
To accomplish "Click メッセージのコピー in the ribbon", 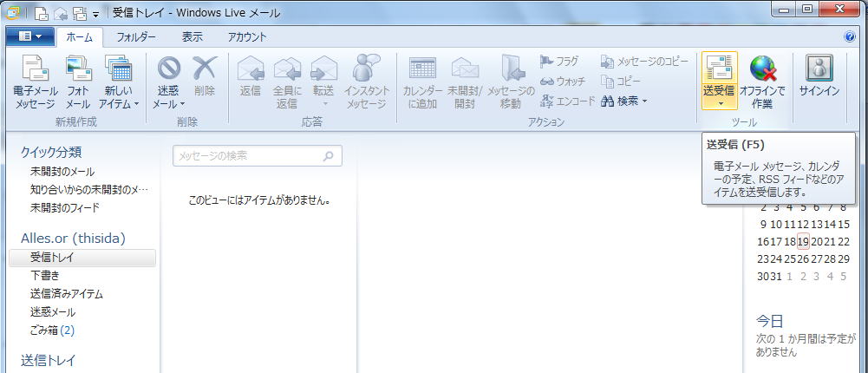I will 645,62.
